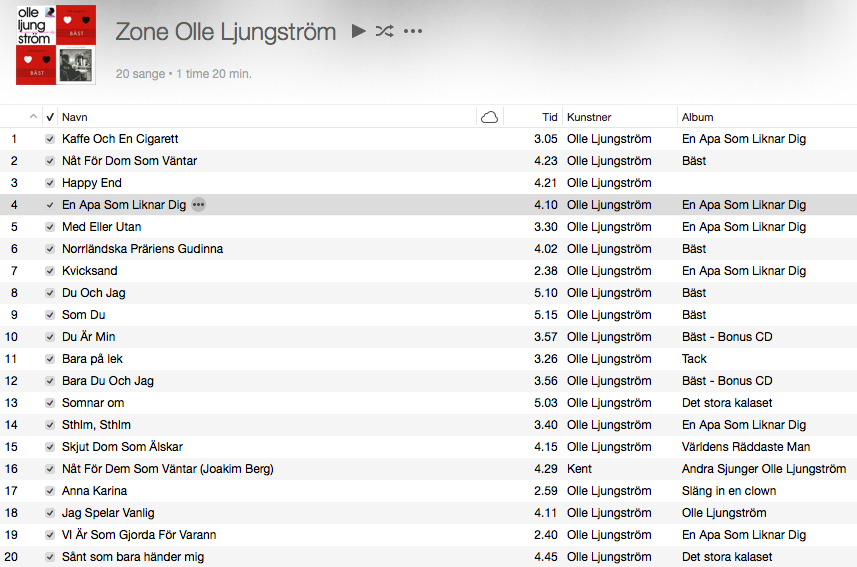
Task: Toggle the Sthlm, Sthlm checkbox
Action: (50, 425)
